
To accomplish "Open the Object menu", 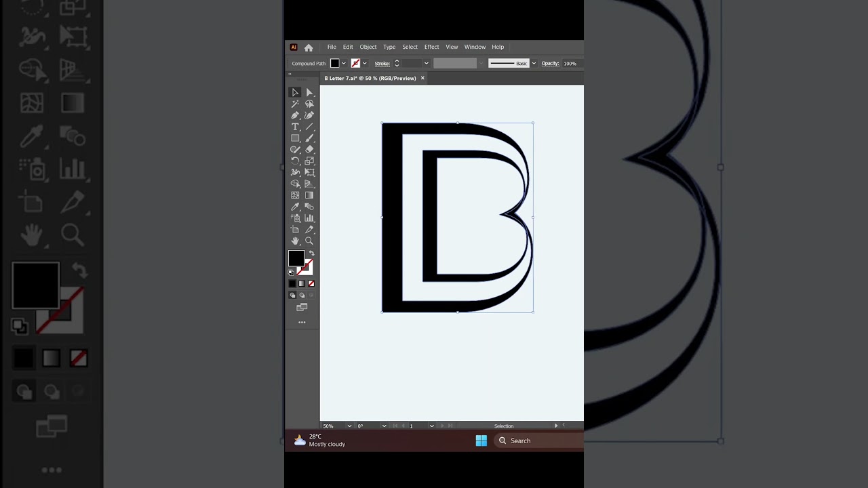I will [x=368, y=47].
